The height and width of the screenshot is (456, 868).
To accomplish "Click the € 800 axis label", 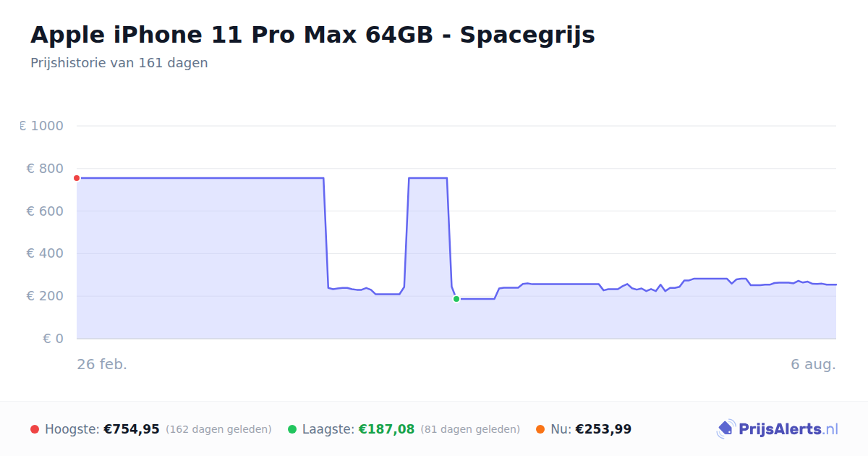I will click(x=45, y=169).
